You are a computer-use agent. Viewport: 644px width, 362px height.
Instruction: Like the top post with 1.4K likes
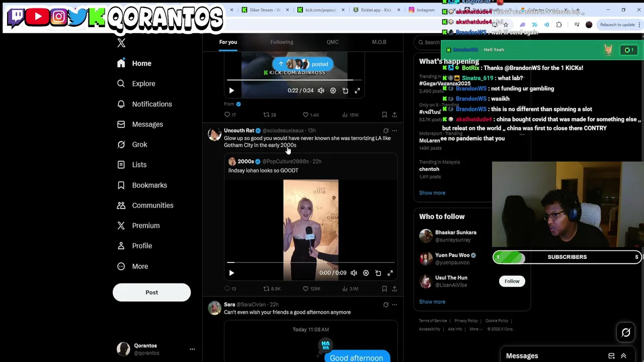click(310, 115)
